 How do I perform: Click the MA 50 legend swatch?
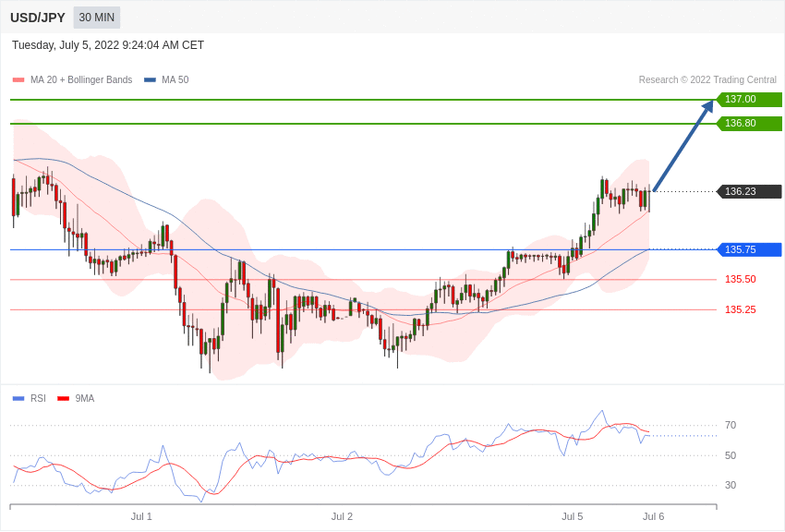click(x=150, y=80)
